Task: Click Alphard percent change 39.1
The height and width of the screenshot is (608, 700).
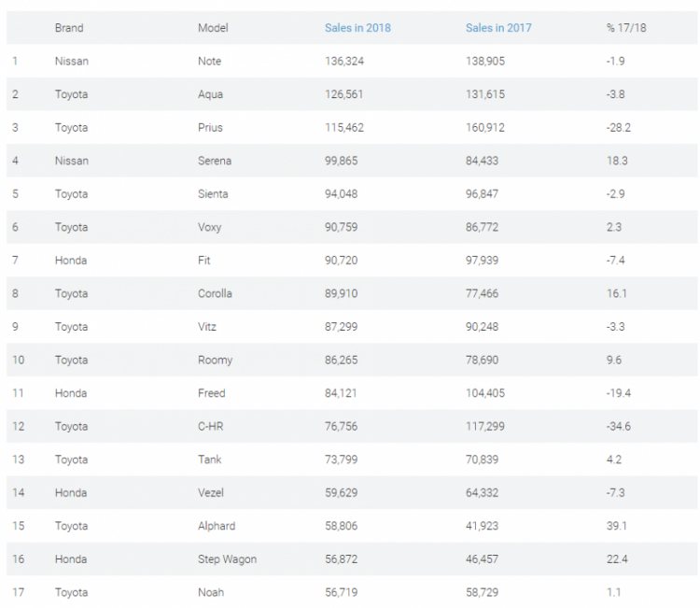Action: [617, 526]
